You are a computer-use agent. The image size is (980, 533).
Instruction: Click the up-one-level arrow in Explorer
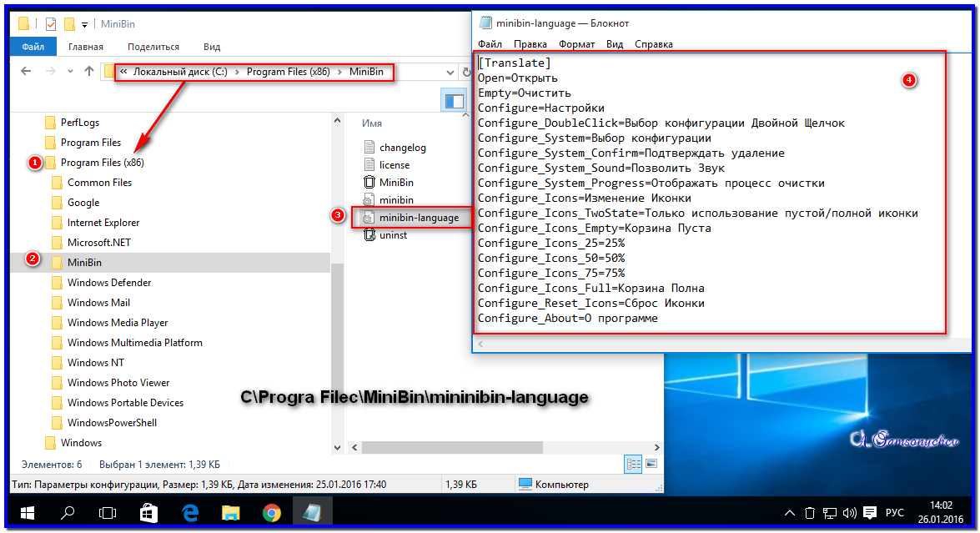[89, 72]
